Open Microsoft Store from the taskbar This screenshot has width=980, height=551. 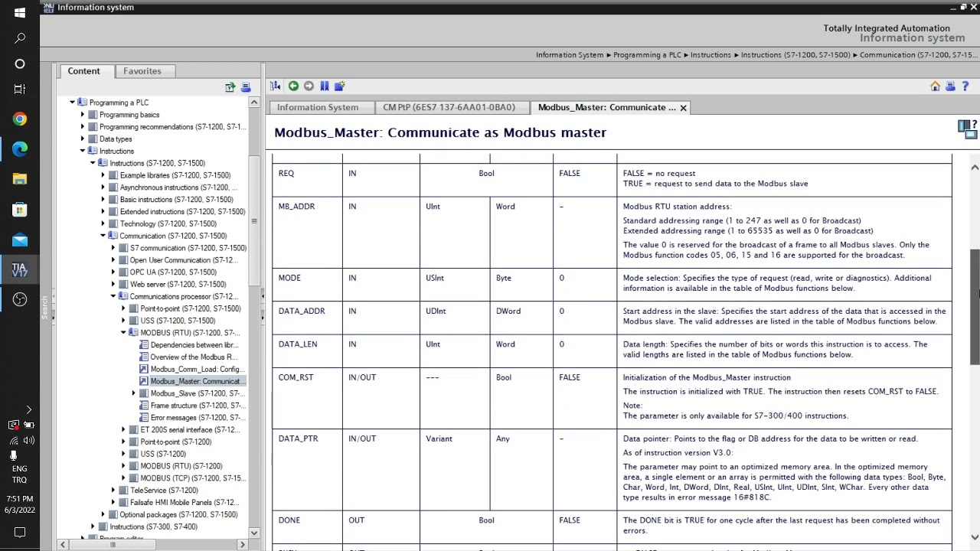[20, 209]
